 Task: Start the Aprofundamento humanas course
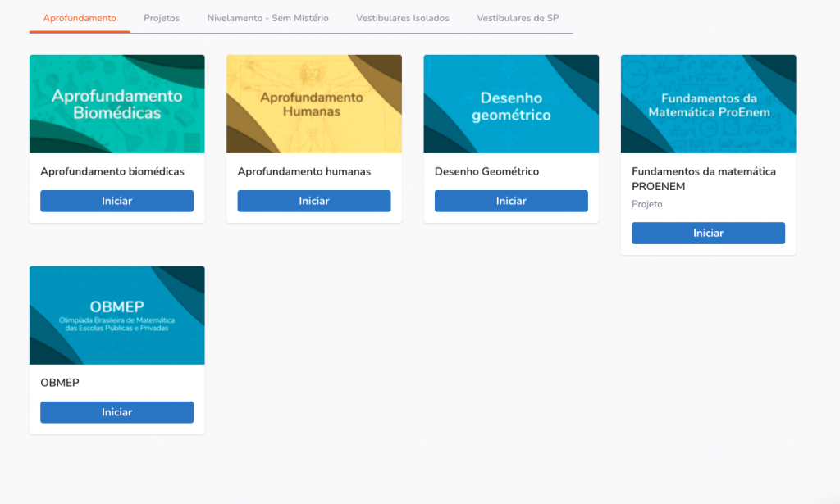(x=313, y=201)
